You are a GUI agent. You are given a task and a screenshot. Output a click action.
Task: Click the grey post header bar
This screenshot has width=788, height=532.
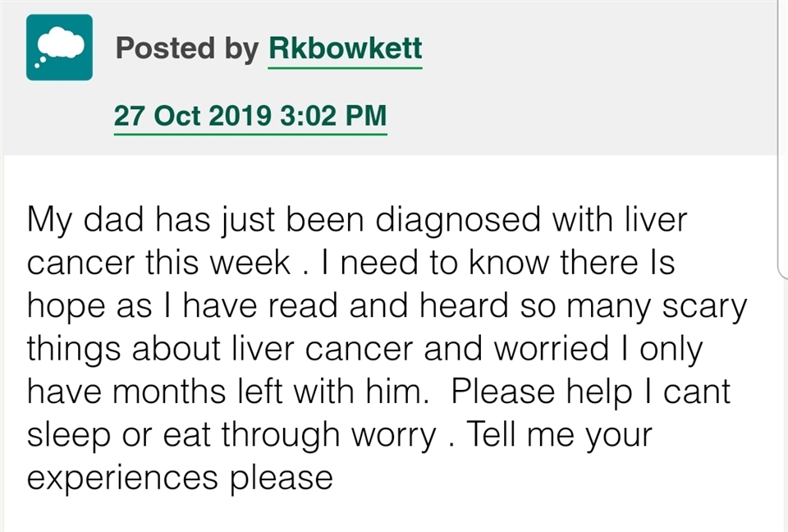click(390, 77)
